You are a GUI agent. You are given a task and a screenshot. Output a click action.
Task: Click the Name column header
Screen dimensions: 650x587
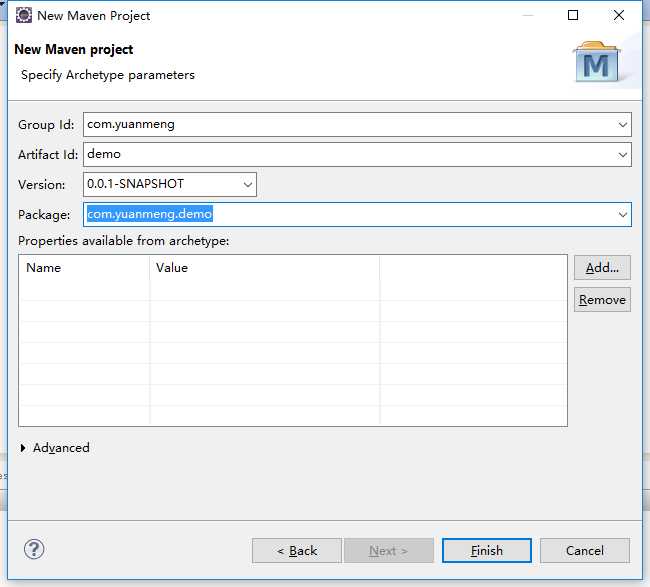[x=84, y=268]
